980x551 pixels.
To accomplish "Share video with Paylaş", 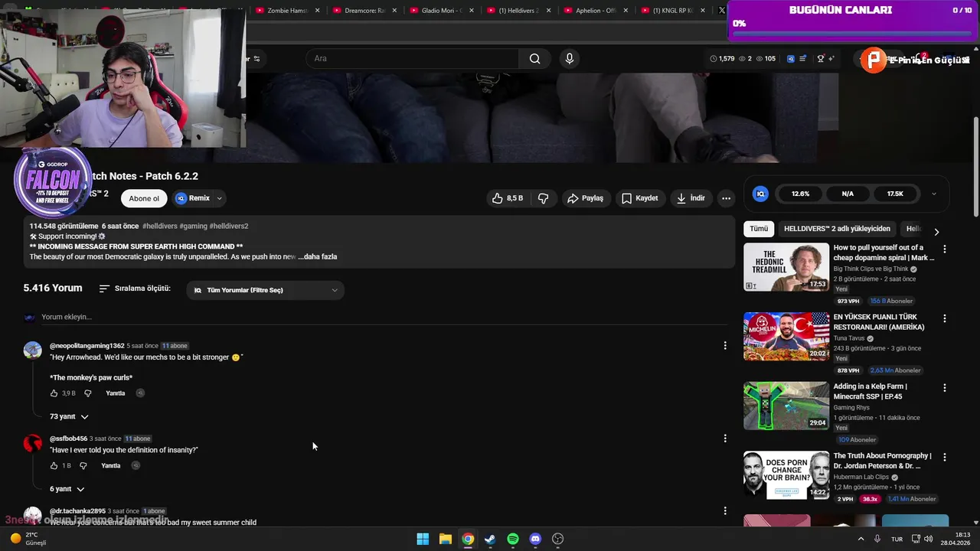I will (x=585, y=198).
